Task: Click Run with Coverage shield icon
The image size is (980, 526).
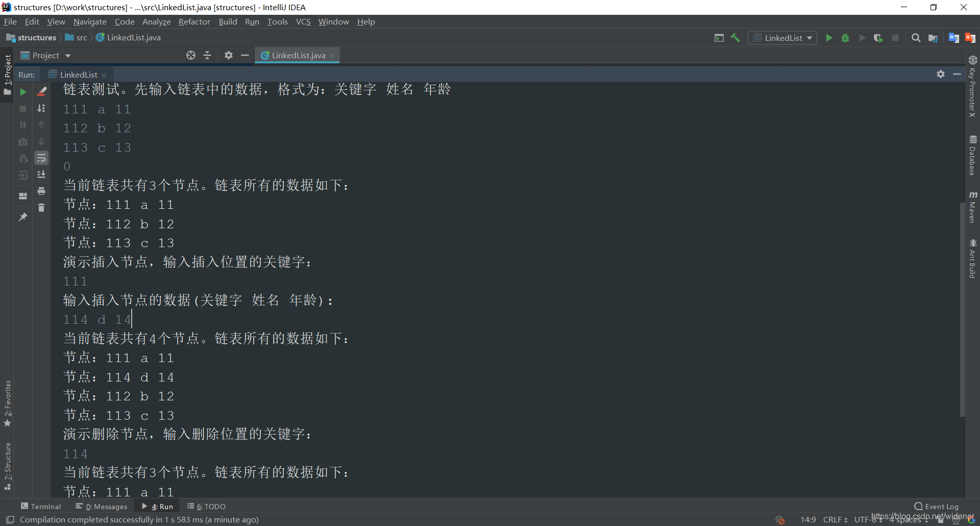Action: click(878, 38)
